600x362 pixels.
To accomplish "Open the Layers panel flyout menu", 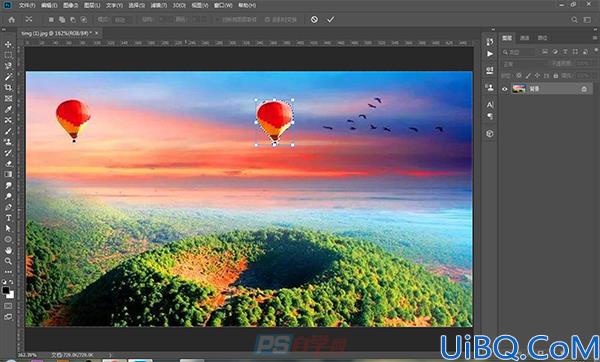I will coord(595,38).
